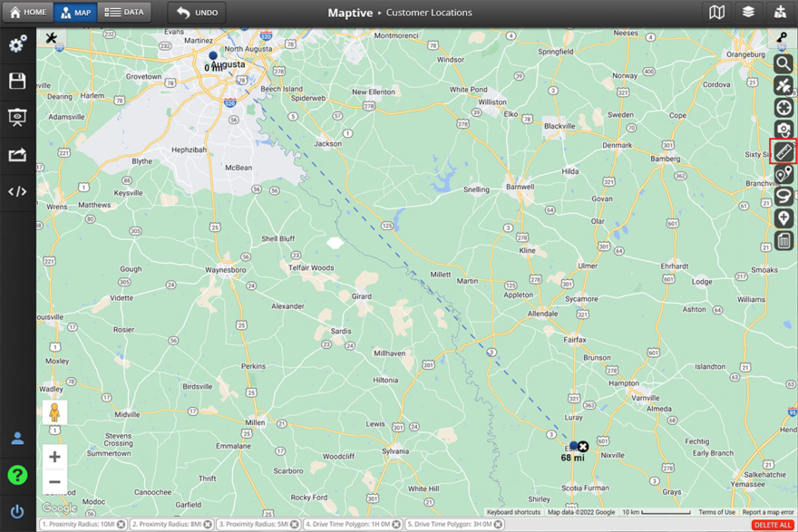The image size is (798, 532).
Task: Select the ruler measurement tool
Action: (783, 150)
